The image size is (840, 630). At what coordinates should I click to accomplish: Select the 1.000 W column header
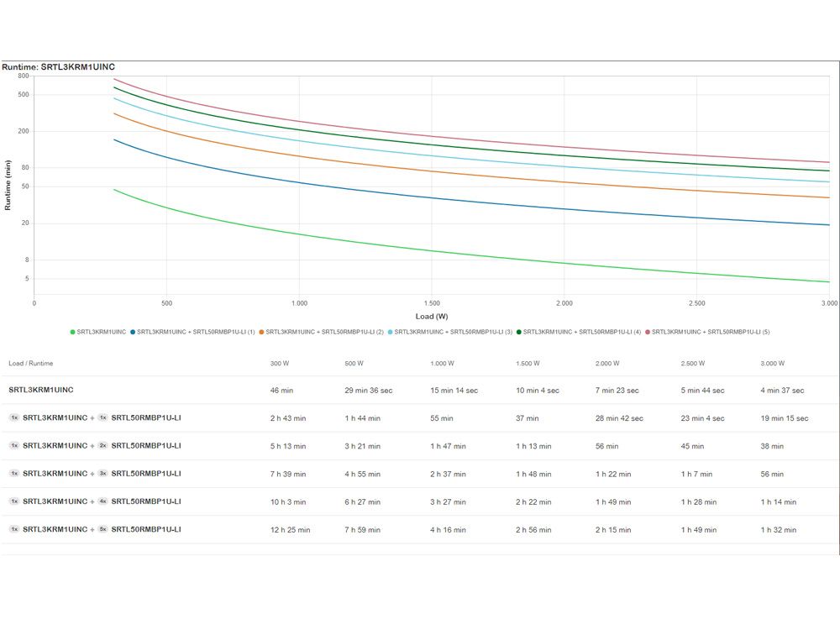click(442, 363)
